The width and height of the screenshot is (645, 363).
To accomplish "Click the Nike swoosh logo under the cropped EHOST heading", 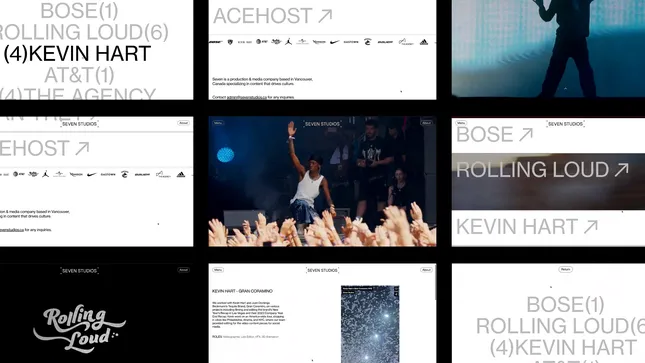I will 91,175.
